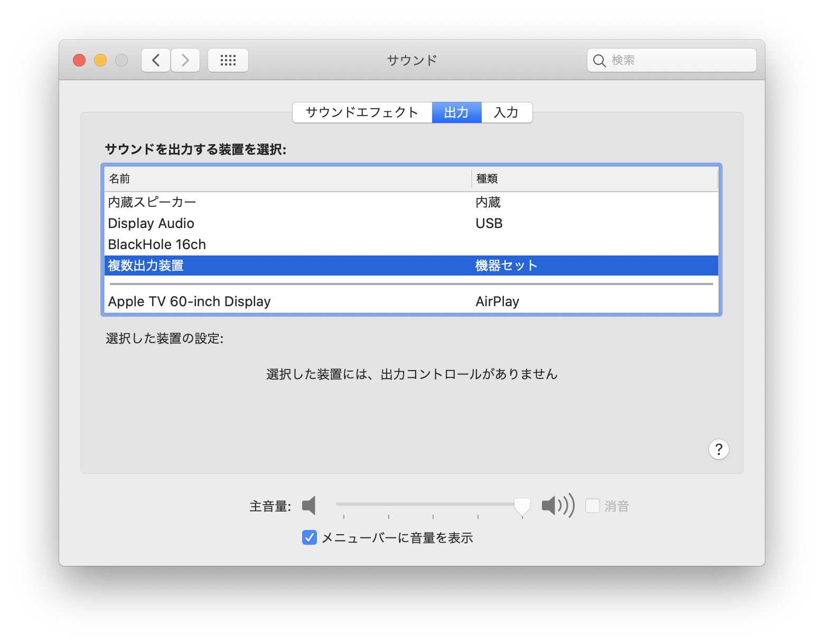Click the high volume speaker icon
The image size is (824, 644).
[x=558, y=506]
